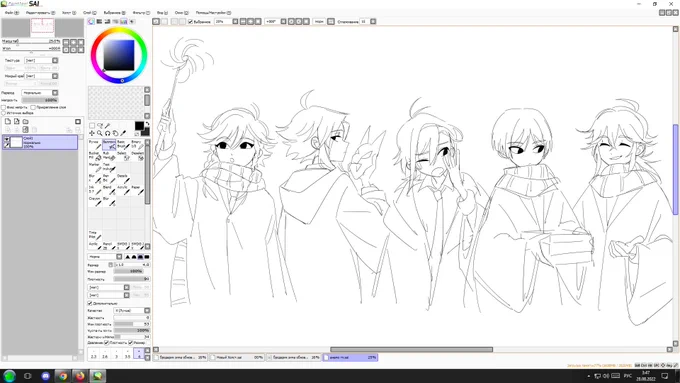Screen dimensions: 680x383
Task: Select the rectangular selection tool
Action: click(x=92, y=126)
